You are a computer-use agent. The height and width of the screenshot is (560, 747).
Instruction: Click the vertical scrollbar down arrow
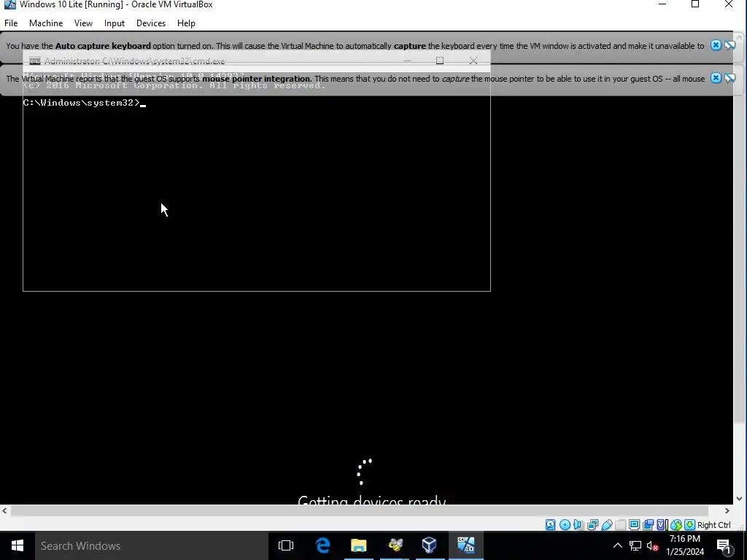coord(740,499)
